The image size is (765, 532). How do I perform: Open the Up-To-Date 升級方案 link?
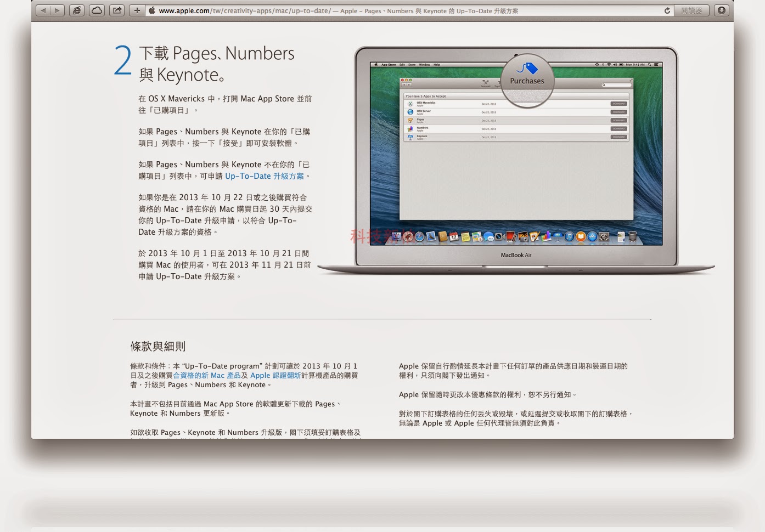[265, 176]
